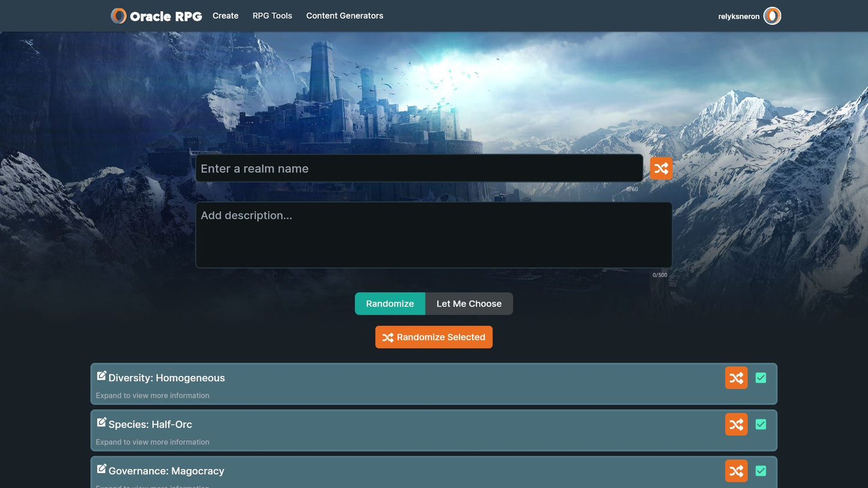Uncheck the Species checkbox
This screenshot has height=488, width=868.
point(760,424)
